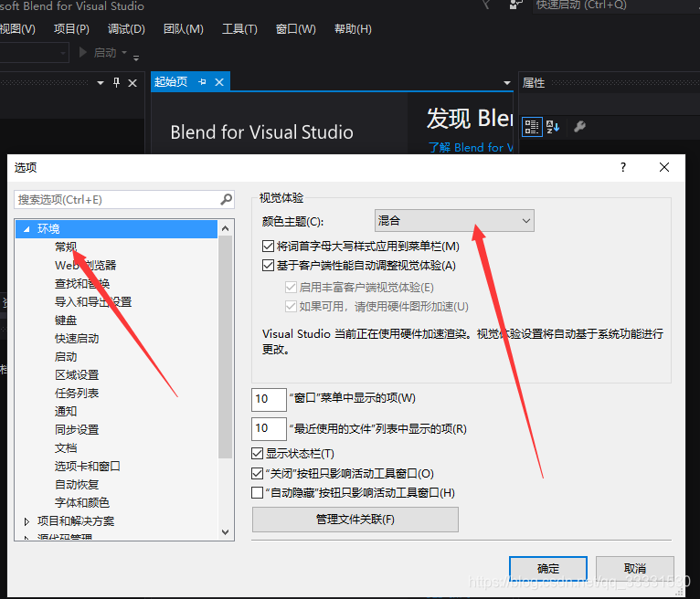Click the search magnifier icon in options
Image resolution: width=700 pixels, height=599 pixels.
pyautogui.click(x=227, y=199)
